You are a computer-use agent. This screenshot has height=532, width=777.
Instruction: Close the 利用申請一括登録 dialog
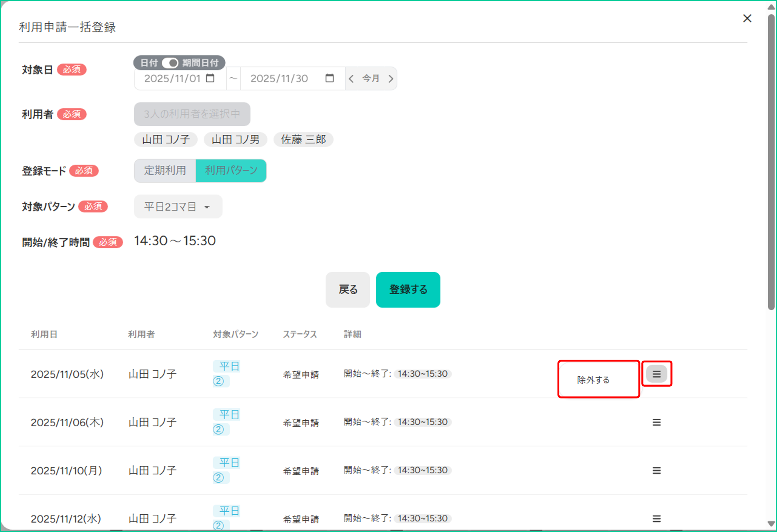747,19
